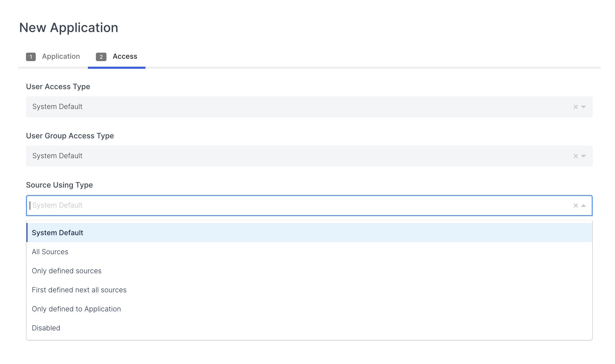Click Source Using Type search input
615x364 pixels.
[x=291, y=206]
